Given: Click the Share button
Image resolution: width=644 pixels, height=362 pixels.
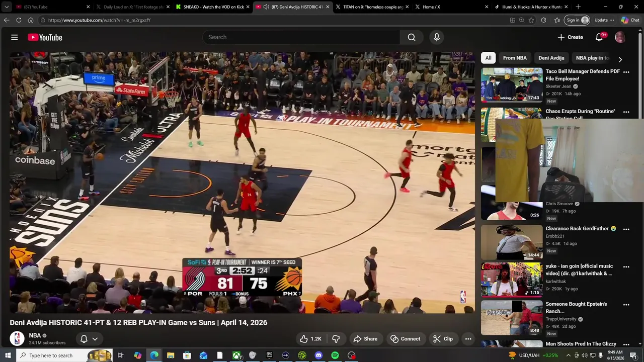Looking at the screenshot, I should [365, 339].
